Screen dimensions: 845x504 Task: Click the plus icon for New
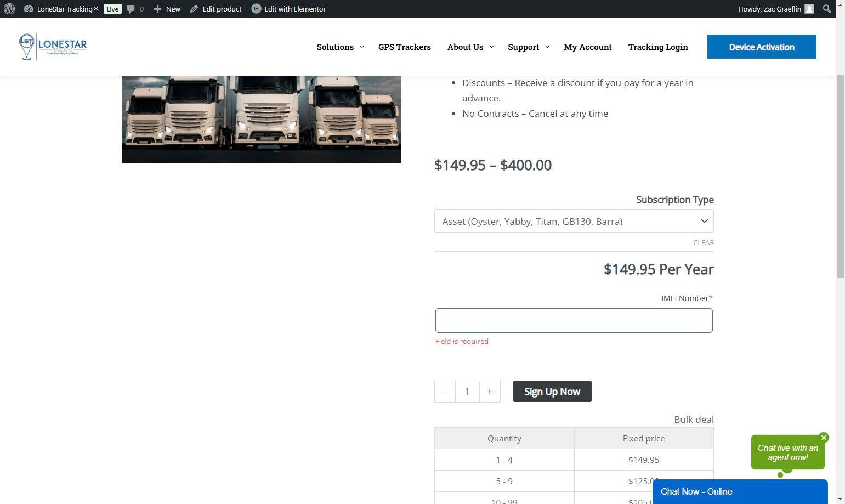pyautogui.click(x=157, y=9)
